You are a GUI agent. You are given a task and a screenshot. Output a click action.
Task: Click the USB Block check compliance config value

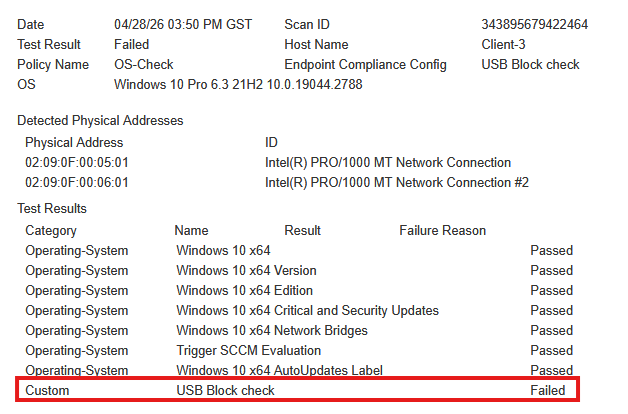530,64
